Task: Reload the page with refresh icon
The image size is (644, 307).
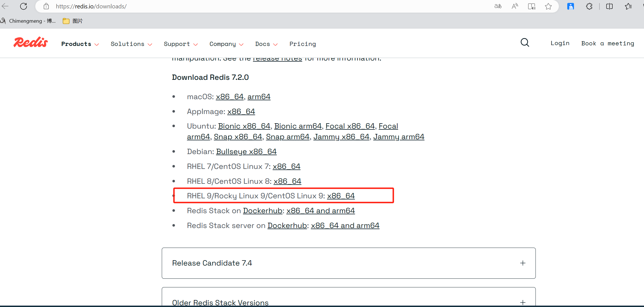Action: tap(24, 6)
